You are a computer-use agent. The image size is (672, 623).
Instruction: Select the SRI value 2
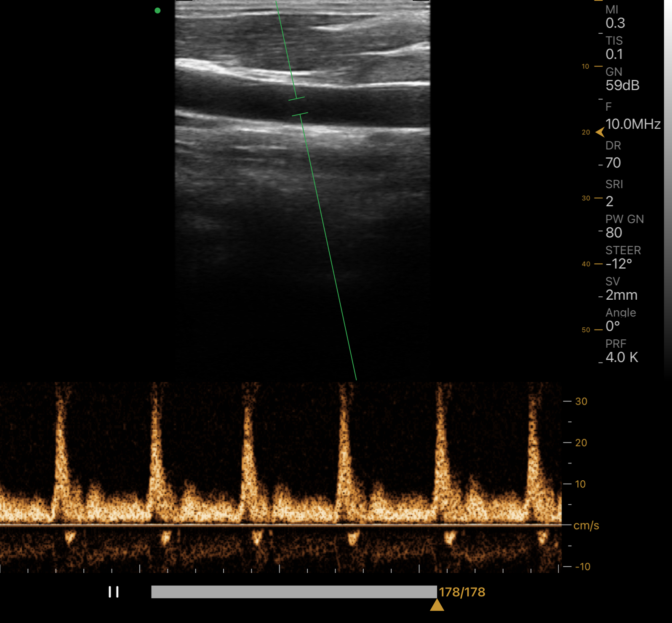(x=609, y=202)
